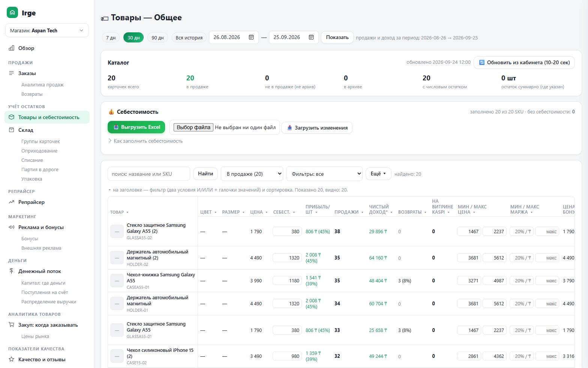
Task: Click the Репрайсер trend arrow icon
Action: [12, 202]
